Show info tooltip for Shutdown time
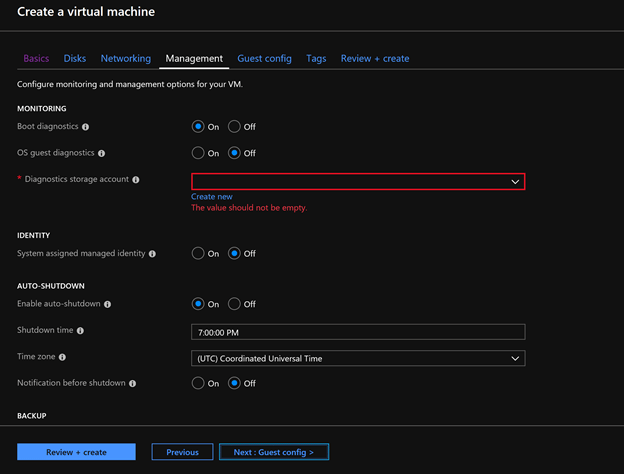This screenshot has width=624, height=474. pyautogui.click(x=80, y=331)
